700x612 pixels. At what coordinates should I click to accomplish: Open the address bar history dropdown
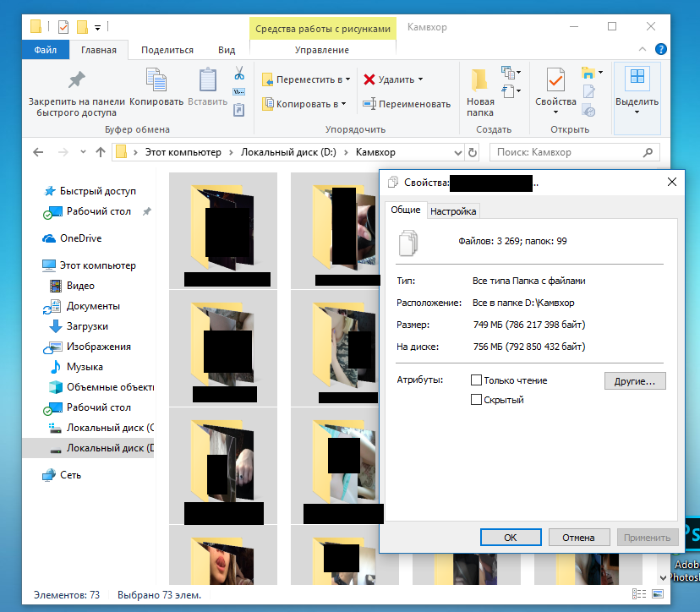click(457, 153)
